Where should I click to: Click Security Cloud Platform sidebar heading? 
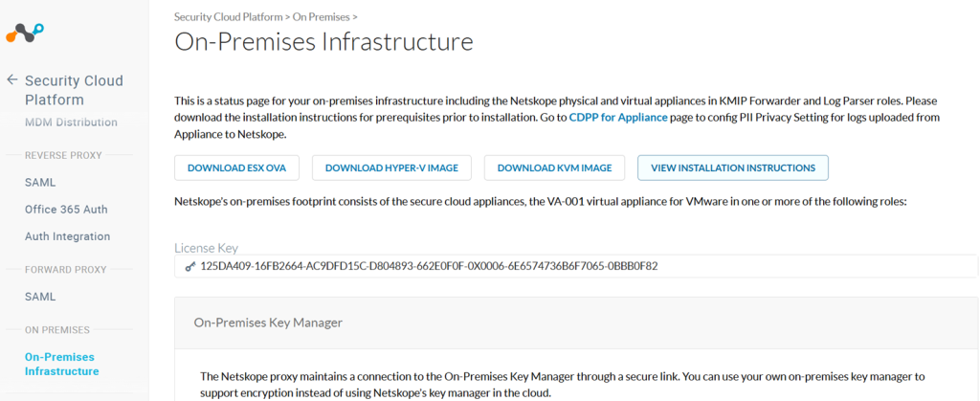click(75, 90)
